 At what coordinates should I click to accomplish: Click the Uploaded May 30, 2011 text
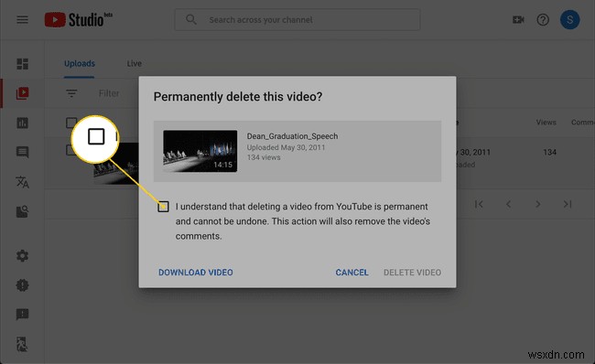point(286,147)
